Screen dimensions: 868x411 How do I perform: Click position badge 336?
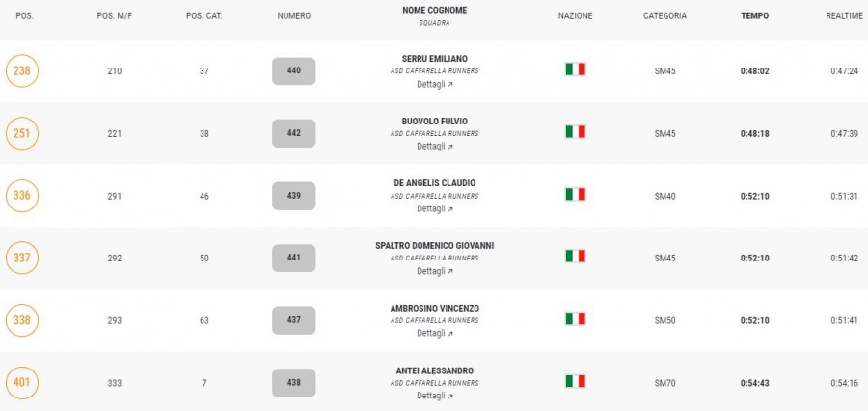[x=22, y=196]
